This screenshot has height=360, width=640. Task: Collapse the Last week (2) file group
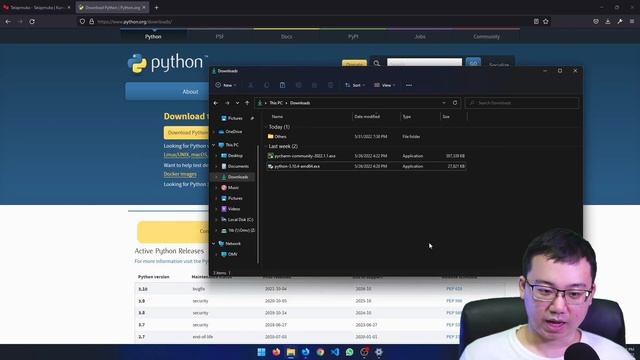pyautogui.click(x=266, y=146)
